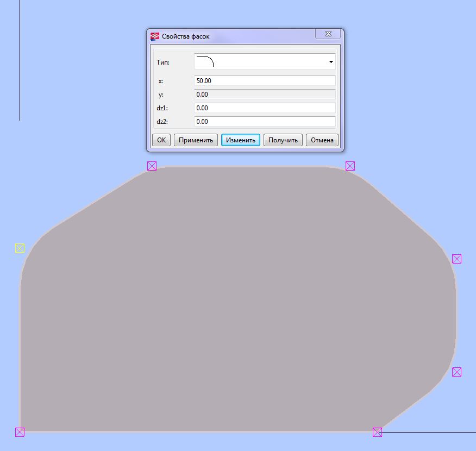
Task: Click the disabled y value field
Action: click(x=265, y=95)
